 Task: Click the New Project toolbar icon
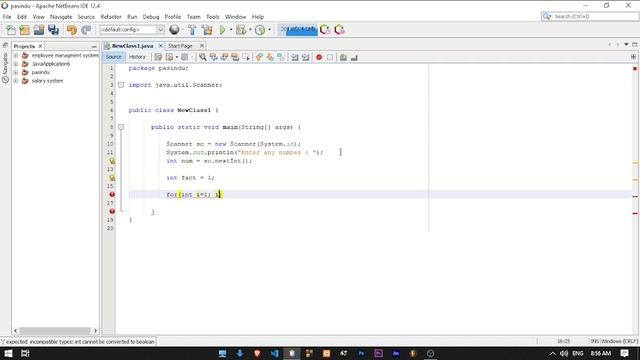(24, 30)
